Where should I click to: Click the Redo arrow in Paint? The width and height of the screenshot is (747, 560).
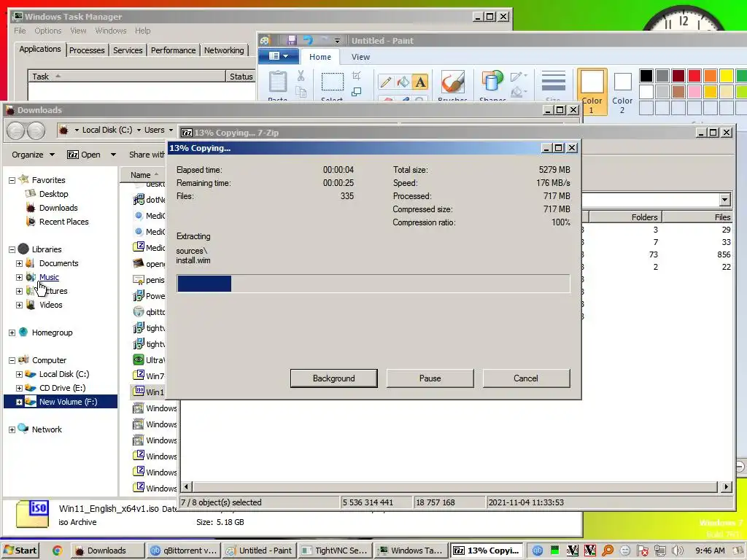[324, 40]
